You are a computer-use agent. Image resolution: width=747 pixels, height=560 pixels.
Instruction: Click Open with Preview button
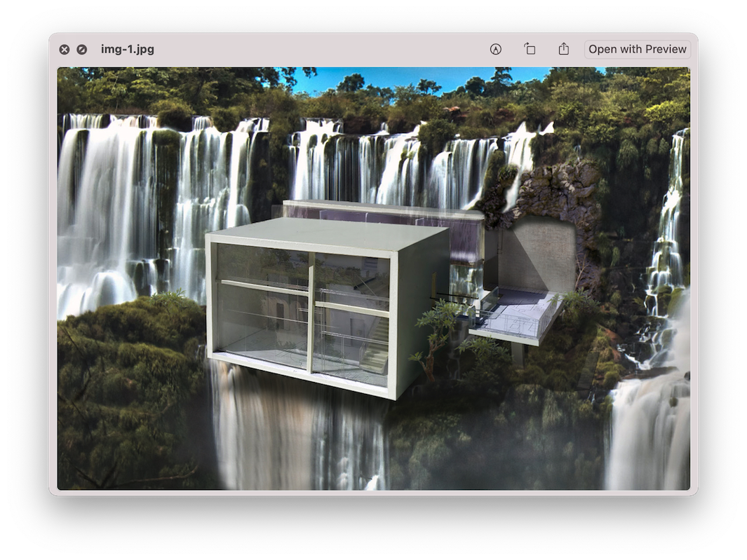point(637,49)
